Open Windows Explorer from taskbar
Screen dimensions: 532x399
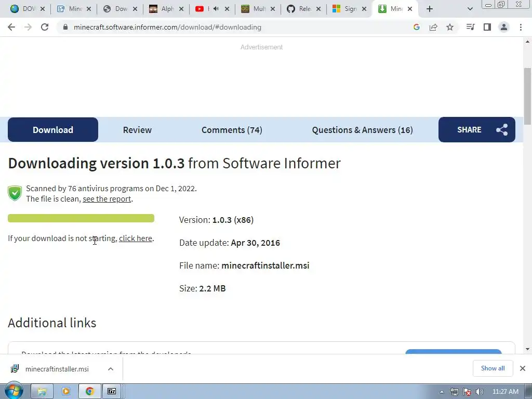click(42, 392)
